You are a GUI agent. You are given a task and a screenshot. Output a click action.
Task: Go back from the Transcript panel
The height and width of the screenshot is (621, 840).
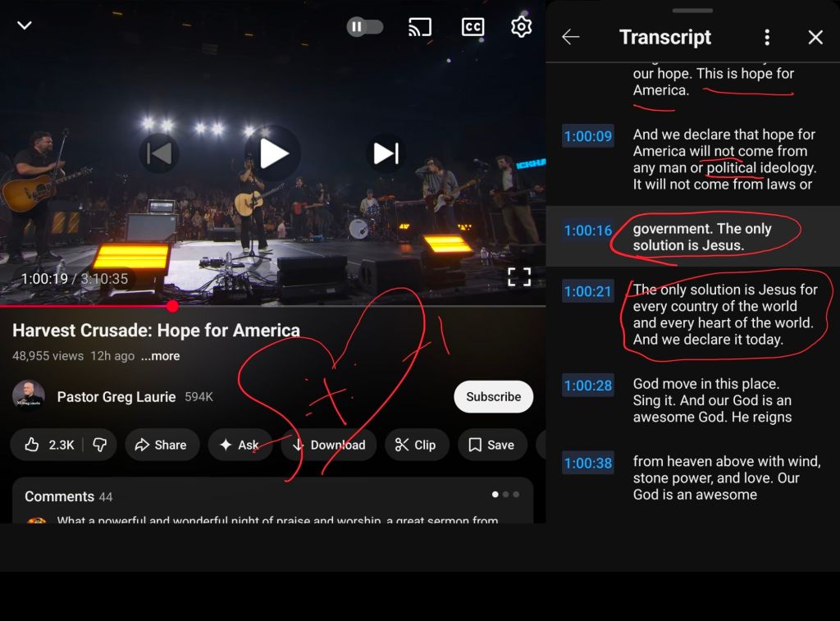tap(571, 37)
